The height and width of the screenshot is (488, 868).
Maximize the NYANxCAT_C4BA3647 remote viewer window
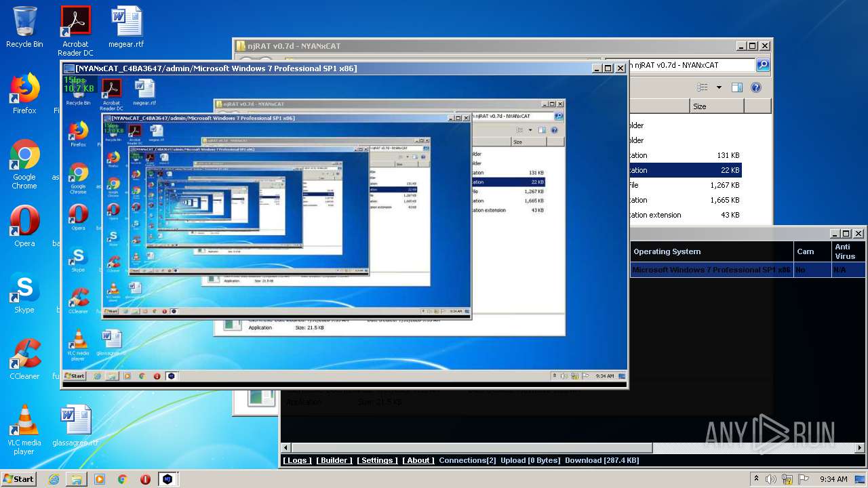point(608,68)
